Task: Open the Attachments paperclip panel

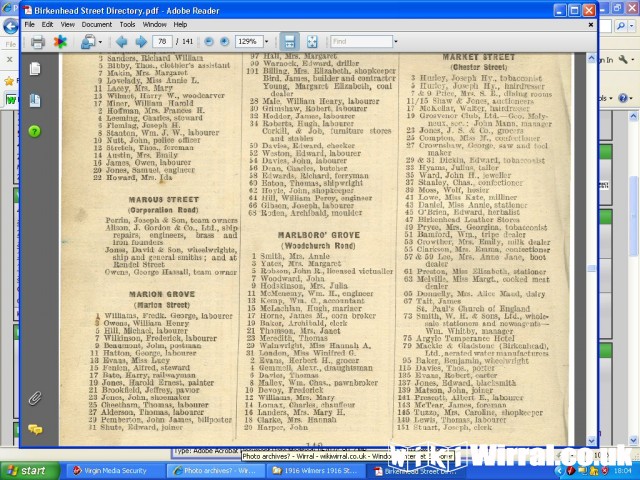Action: click(x=35, y=398)
